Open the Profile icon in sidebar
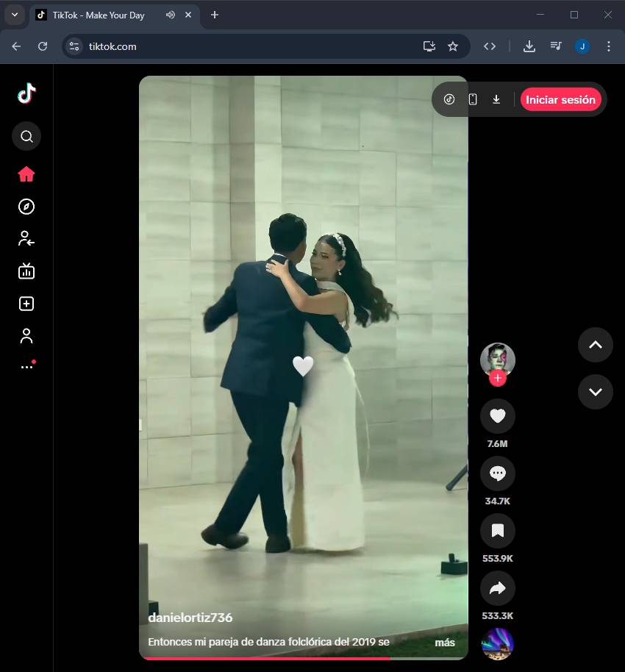625x672 pixels. click(26, 336)
